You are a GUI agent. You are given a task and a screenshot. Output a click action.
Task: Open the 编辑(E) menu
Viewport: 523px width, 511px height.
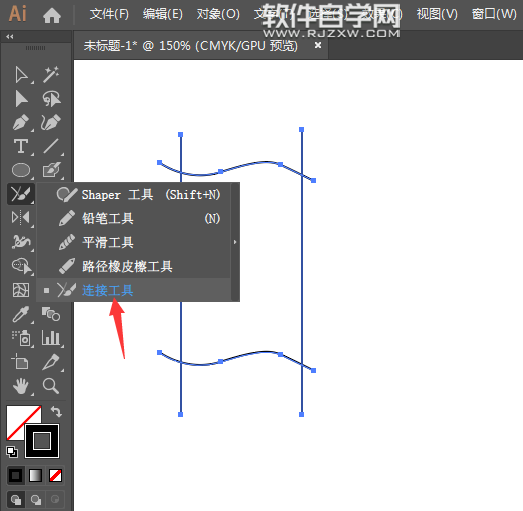pyautogui.click(x=163, y=14)
